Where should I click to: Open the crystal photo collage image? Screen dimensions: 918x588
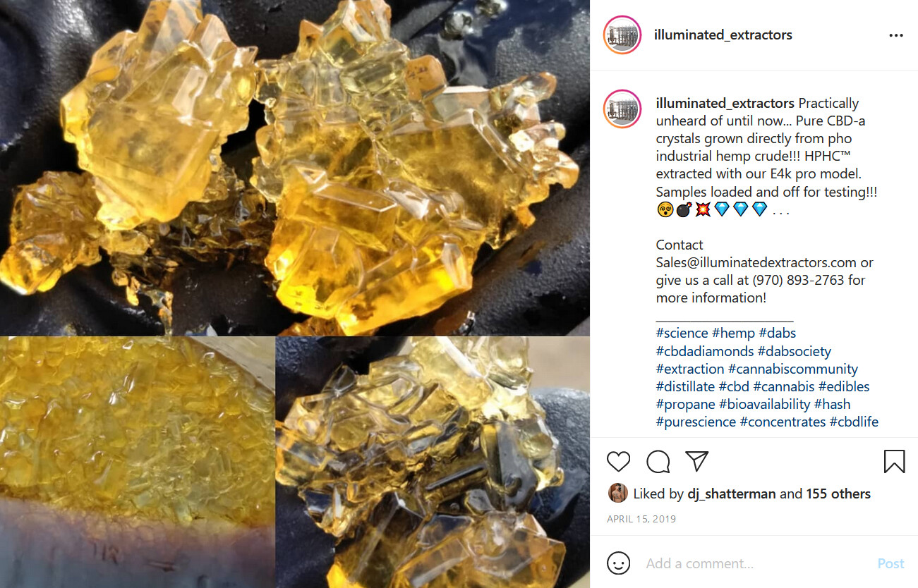[x=295, y=294]
